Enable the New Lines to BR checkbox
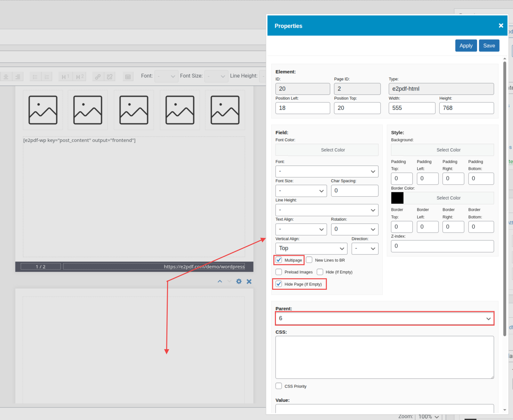This screenshot has height=420, width=513. point(309,260)
